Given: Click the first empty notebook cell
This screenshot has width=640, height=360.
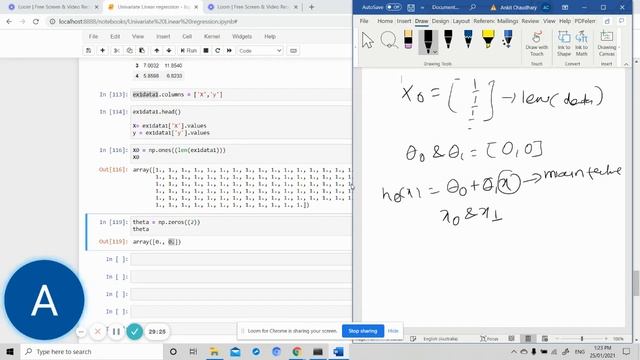Looking at the screenshot, I should (241, 259).
